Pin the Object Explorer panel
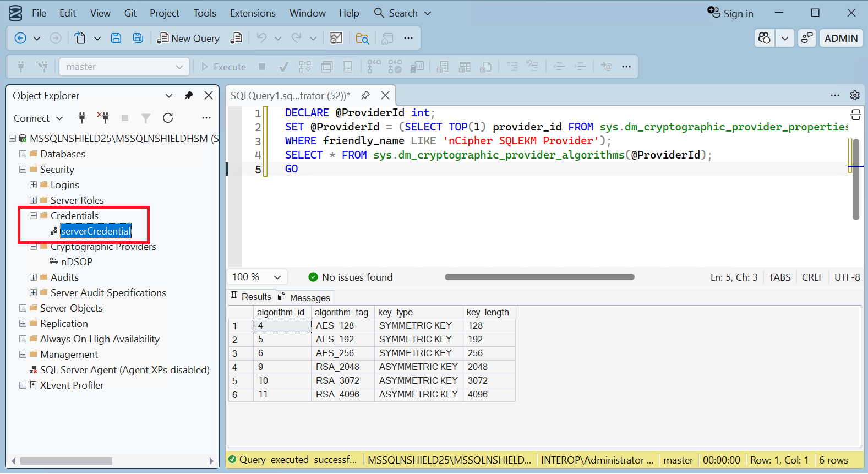 (189, 95)
